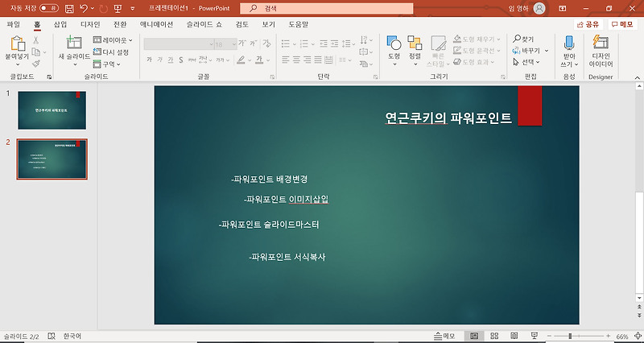Image resolution: width=644 pixels, height=343 pixels.
Task: Decrease the font size
Action: pyautogui.click(x=254, y=43)
